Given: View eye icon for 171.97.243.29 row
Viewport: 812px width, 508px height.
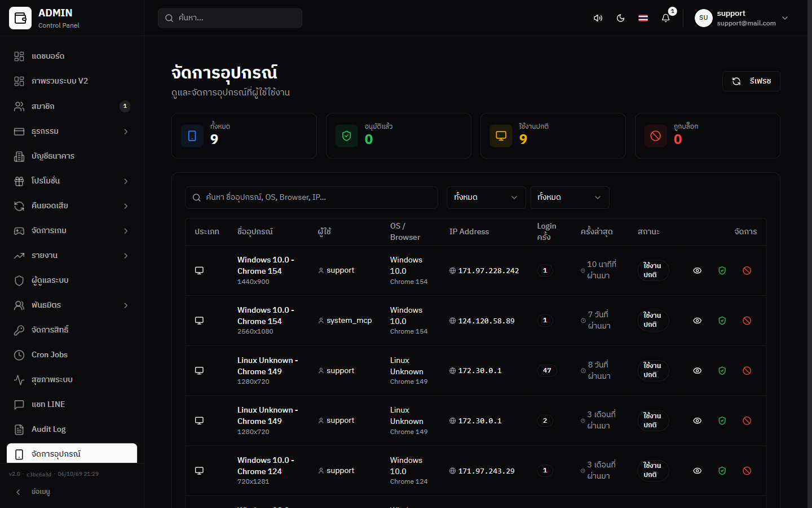Looking at the screenshot, I should (697, 471).
